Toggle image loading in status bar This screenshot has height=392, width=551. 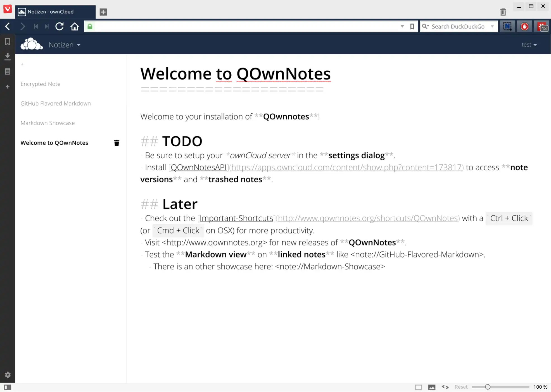pos(432,387)
